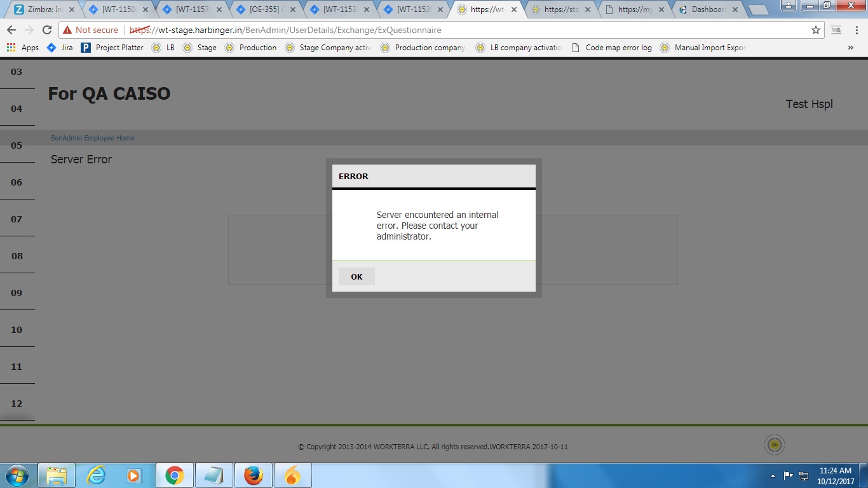This screenshot has width=868, height=488.
Task: Open the notepad app taskbar icon
Action: point(214,475)
